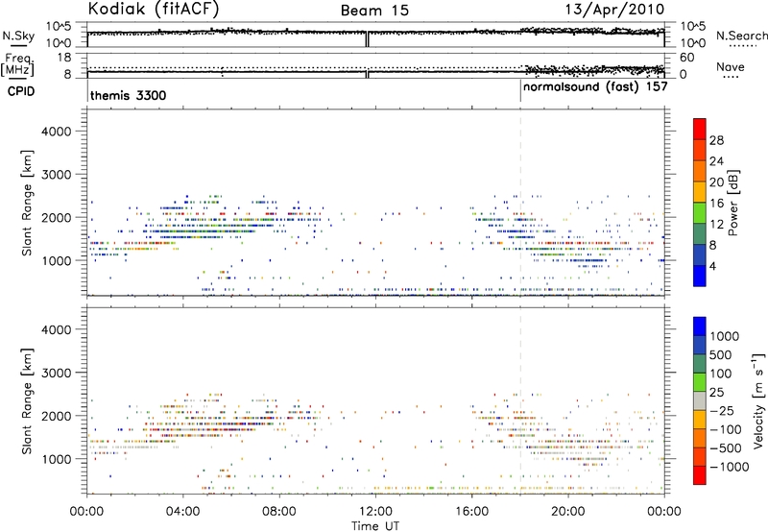Click '2000' tick on the velocity panel

point(56,416)
